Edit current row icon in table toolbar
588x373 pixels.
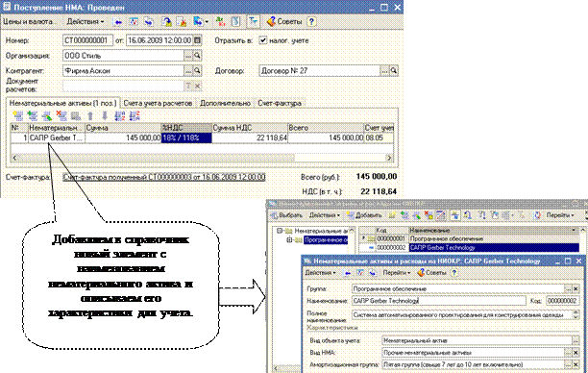(47, 116)
